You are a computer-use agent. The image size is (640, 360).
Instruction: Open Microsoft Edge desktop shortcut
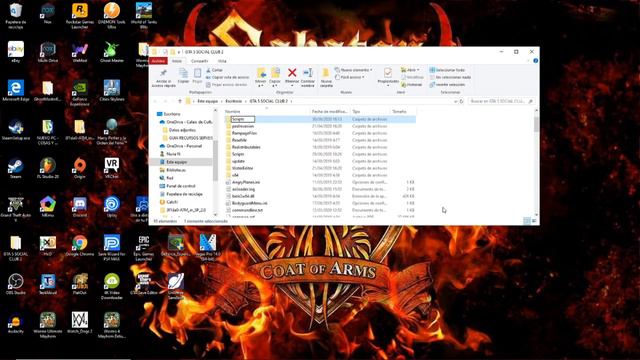16,91
